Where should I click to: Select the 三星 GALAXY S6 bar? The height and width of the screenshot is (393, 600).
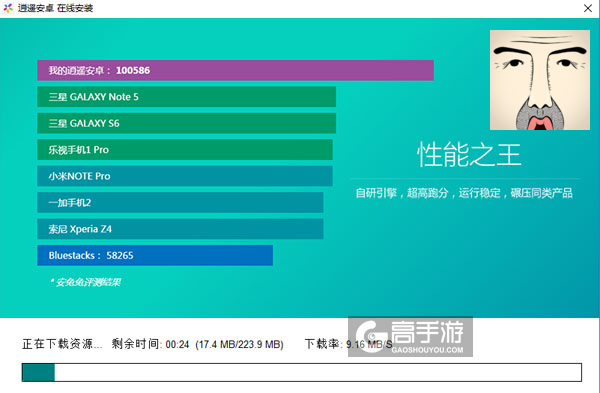click(186, 123)
